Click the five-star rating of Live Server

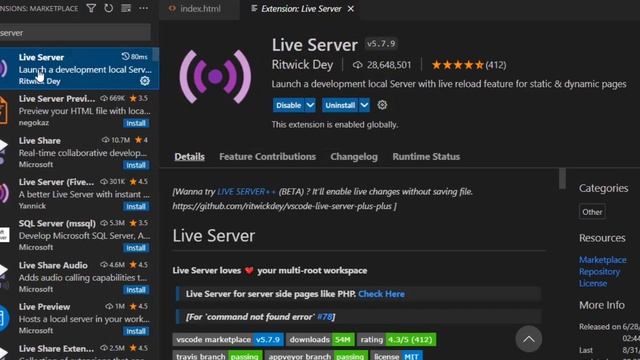tap(457, 65)
